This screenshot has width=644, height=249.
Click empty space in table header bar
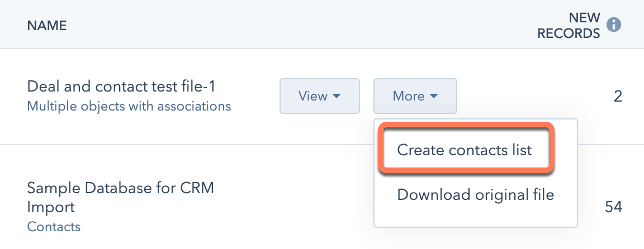tap(280, 26)
